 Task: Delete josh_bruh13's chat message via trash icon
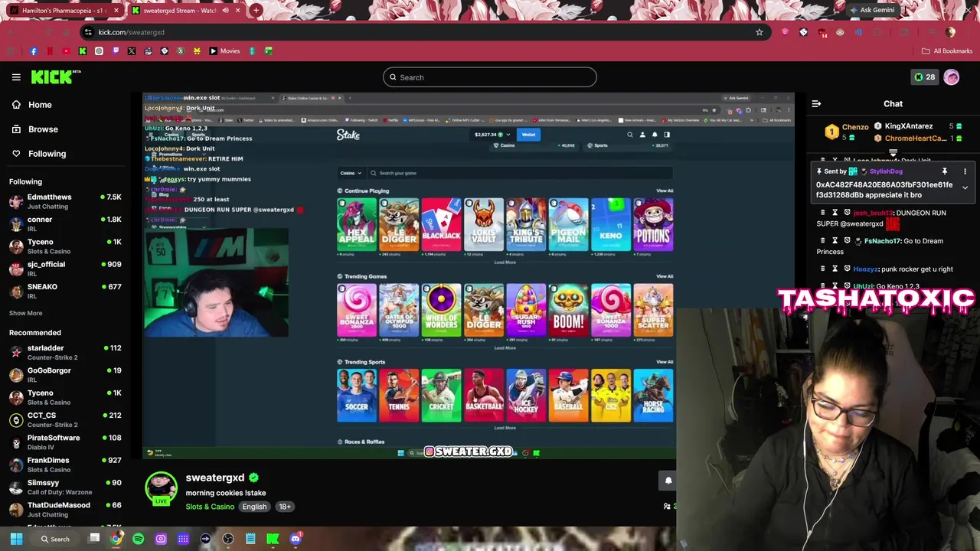[823, 213]
